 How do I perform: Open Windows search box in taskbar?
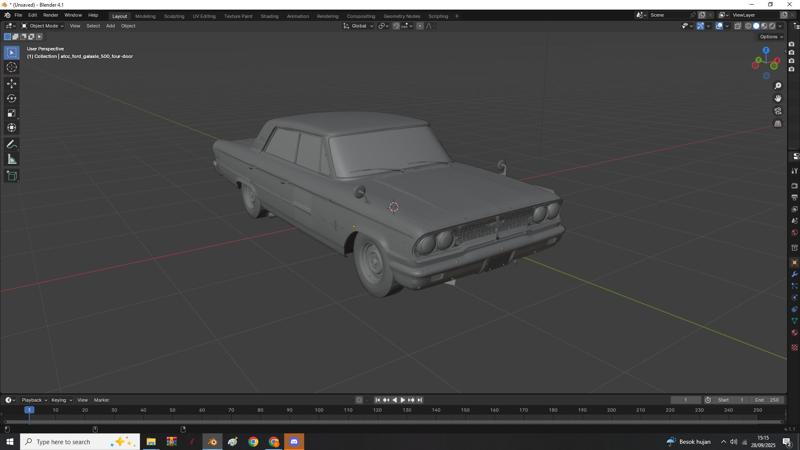tap(80, 442)
